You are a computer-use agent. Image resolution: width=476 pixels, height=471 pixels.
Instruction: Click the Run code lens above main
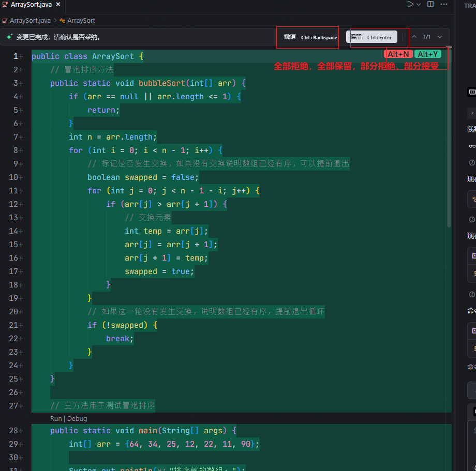(x=56, y=419)
